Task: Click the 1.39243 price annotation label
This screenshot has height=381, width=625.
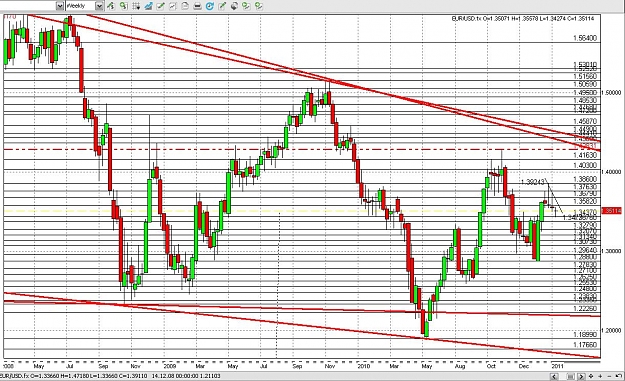Action: click(x=533, y=182)
